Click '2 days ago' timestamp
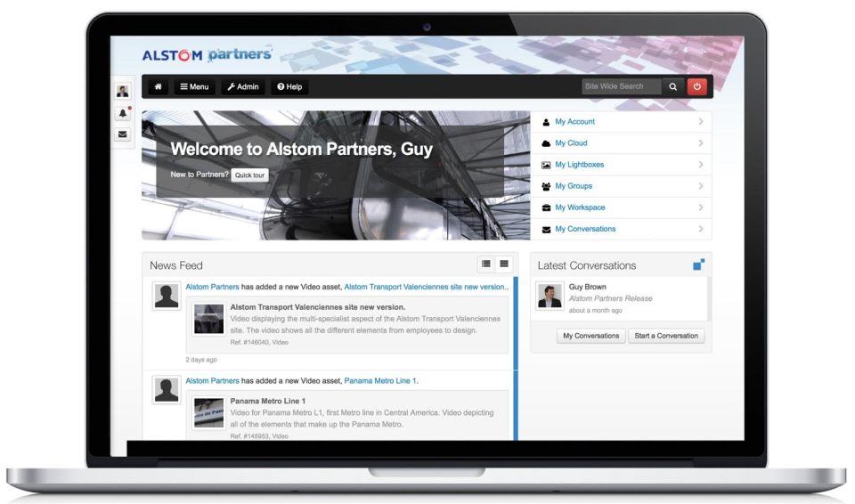 point(201,360)
